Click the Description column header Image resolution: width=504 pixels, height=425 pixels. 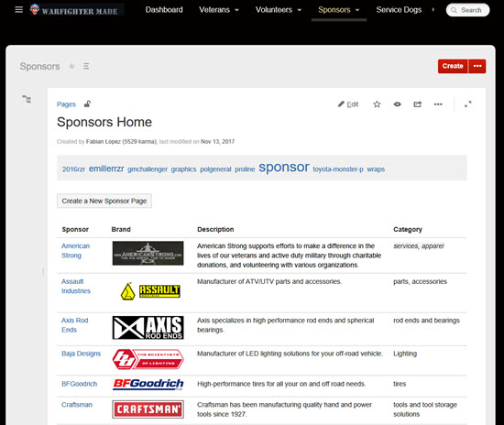(215, 229)
